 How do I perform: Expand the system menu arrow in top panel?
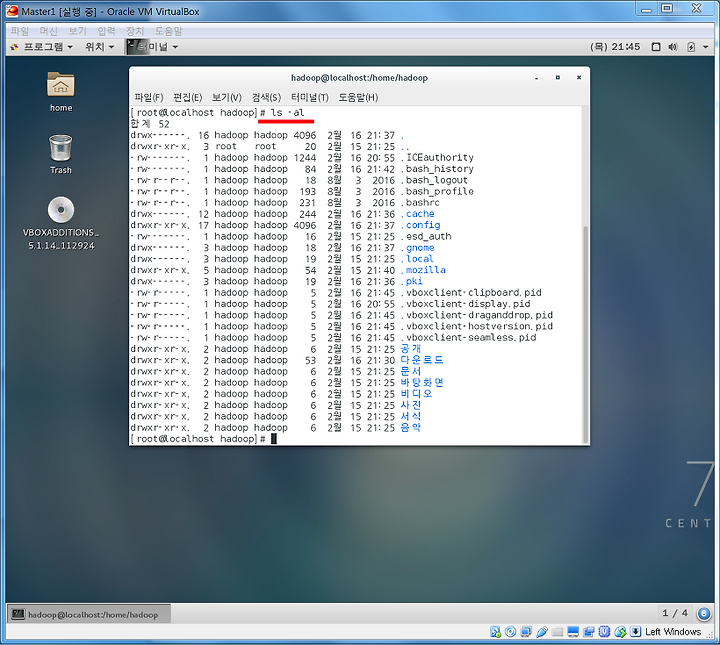tap(705, 47)
